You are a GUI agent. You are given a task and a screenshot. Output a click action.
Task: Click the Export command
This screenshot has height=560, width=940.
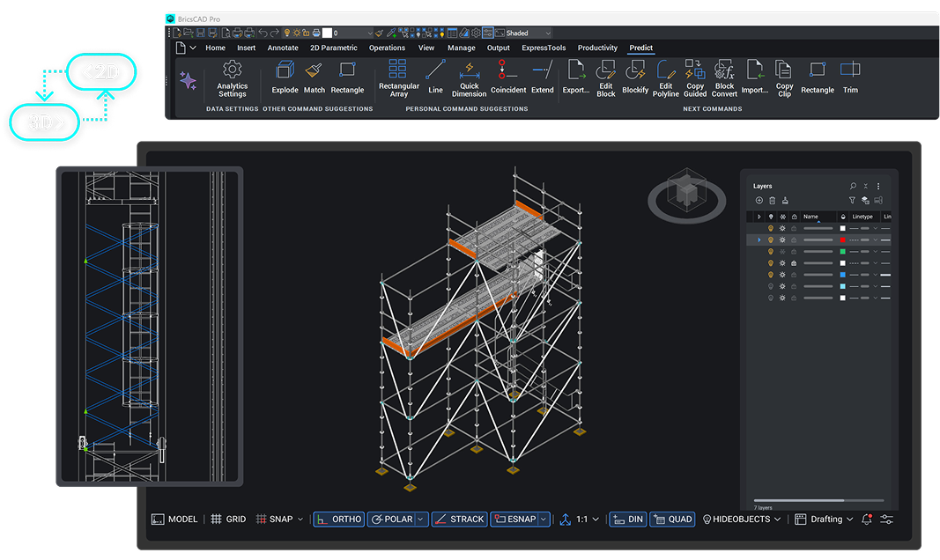coord(575,77)
